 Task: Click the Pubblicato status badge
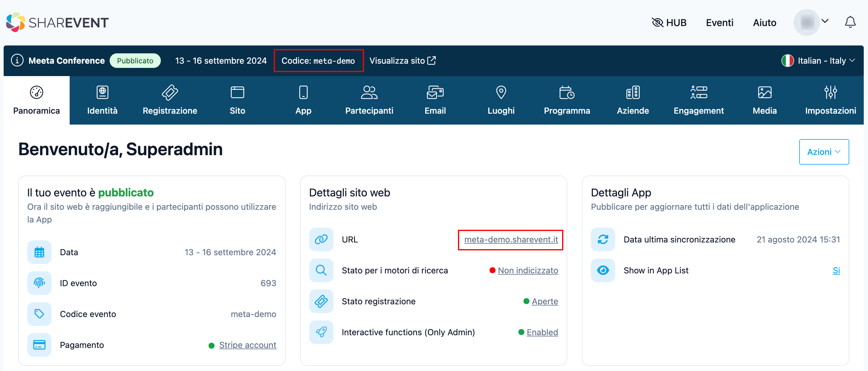(x=135, y=61)
